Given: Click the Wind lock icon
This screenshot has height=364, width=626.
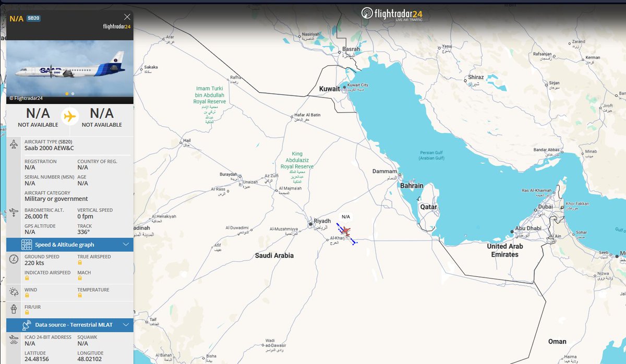Looking at the screenshot, I should point(27,296).
